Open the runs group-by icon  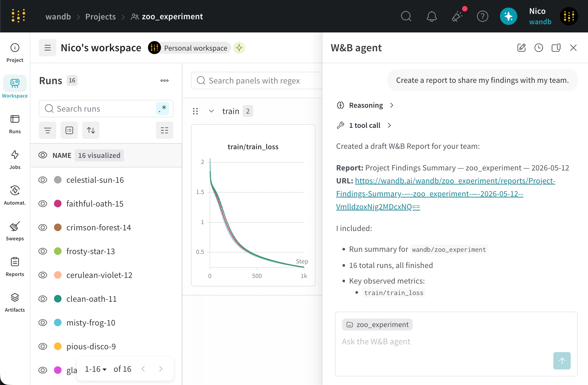(69, 130)
